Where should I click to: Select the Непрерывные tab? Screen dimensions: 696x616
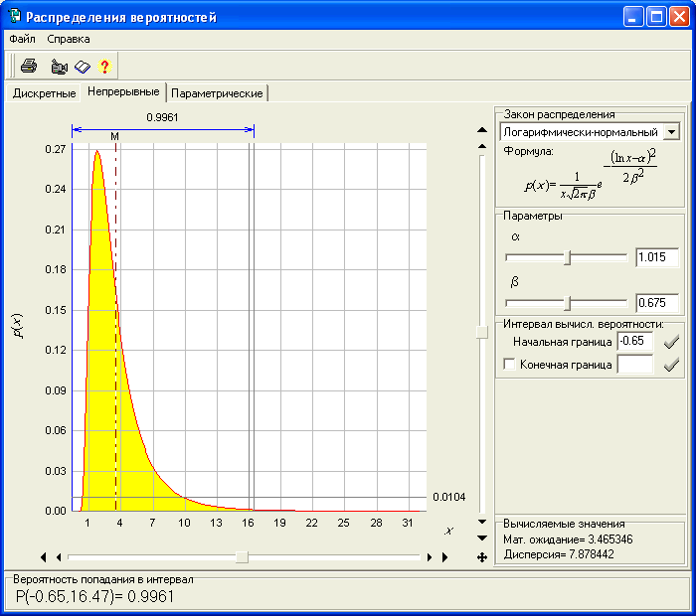pos(123,91)
